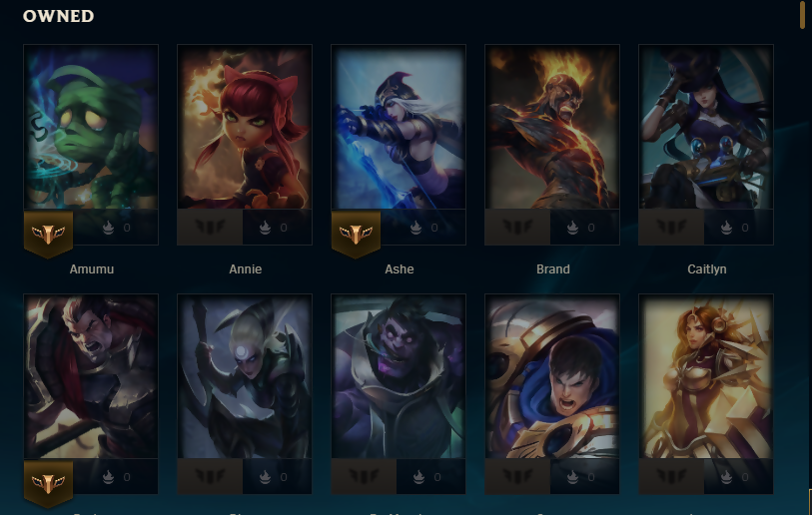Click Annie's dimmed mastery crest icon
The height and width of the screenshot is (515, 812).
[210, 228]
